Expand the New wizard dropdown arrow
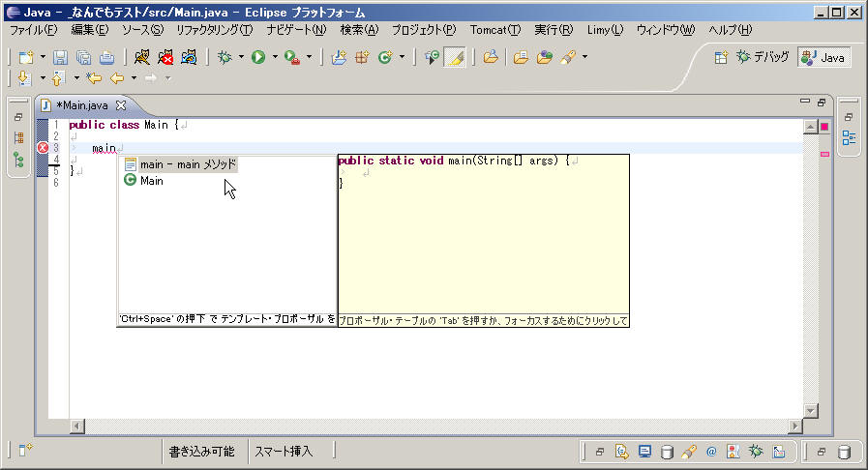The height and width of the screenshot is (470, 868). pyautogui.click(x=43, y=57)
